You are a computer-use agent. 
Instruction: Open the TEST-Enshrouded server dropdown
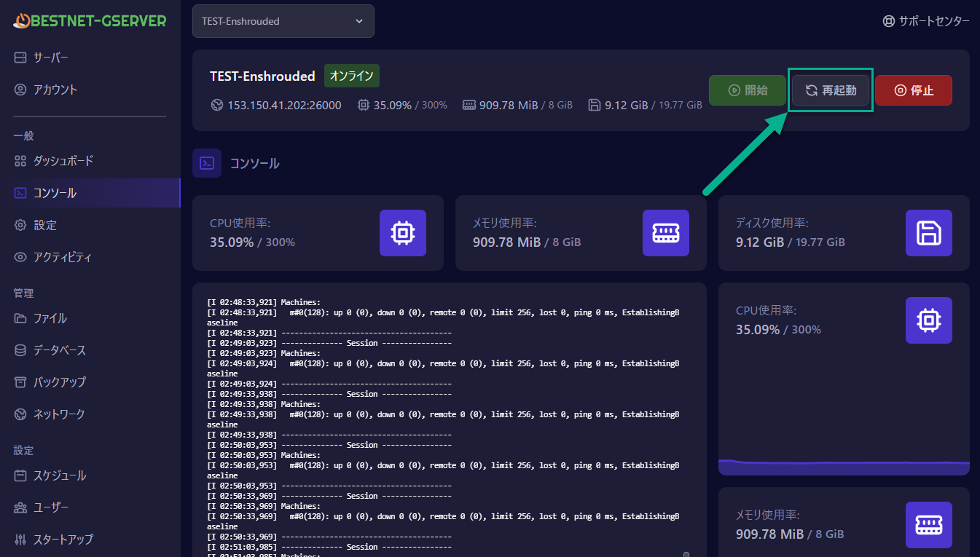tap(283, 21)
